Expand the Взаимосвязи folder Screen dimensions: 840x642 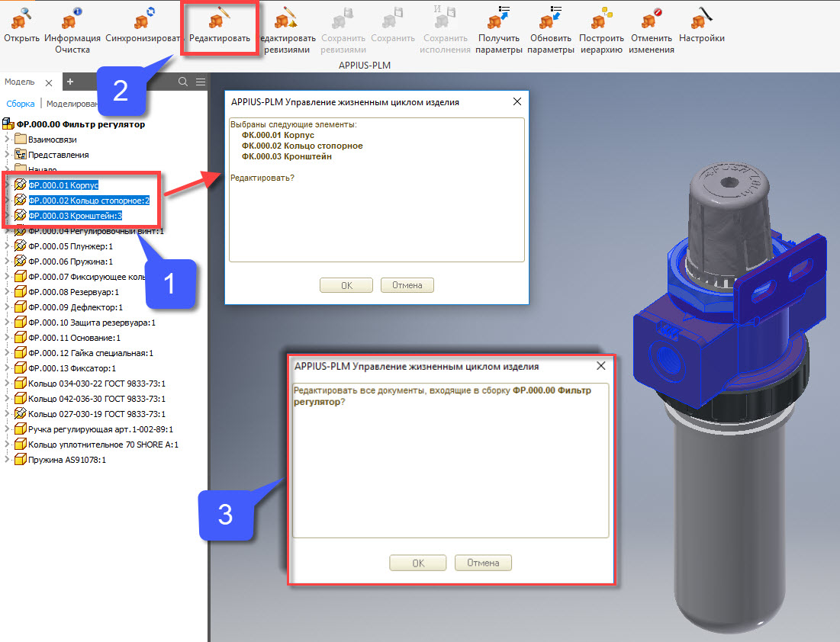(x=7, y=140)
